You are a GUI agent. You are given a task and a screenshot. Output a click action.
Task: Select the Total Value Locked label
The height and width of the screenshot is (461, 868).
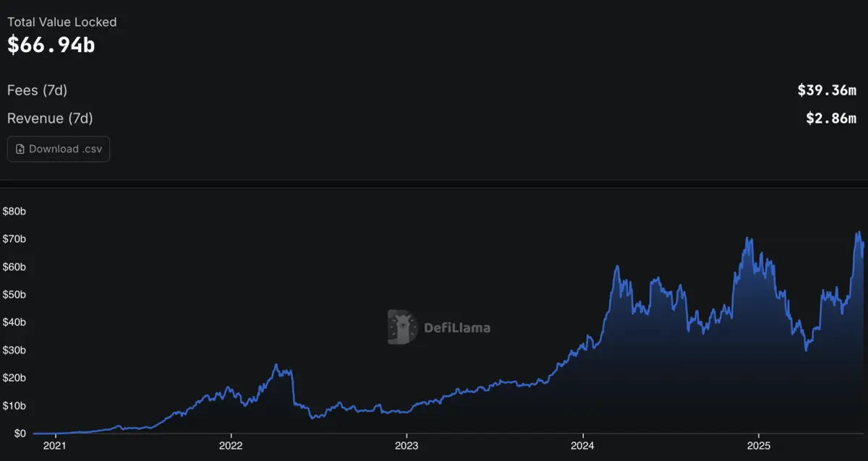pyautogui.click(x=62, y=22)
